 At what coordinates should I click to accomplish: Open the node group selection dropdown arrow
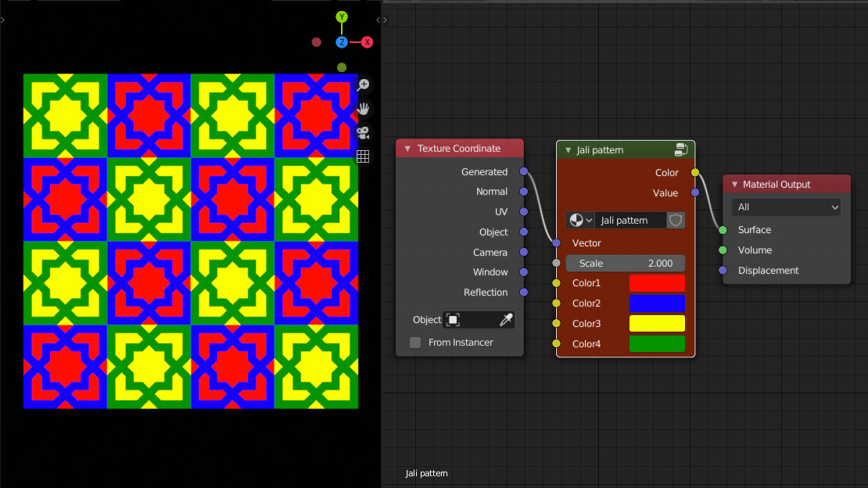588,220
